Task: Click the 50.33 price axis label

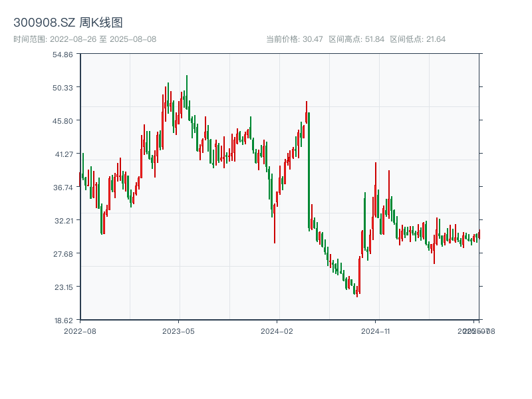Action: tap(63, 88)
